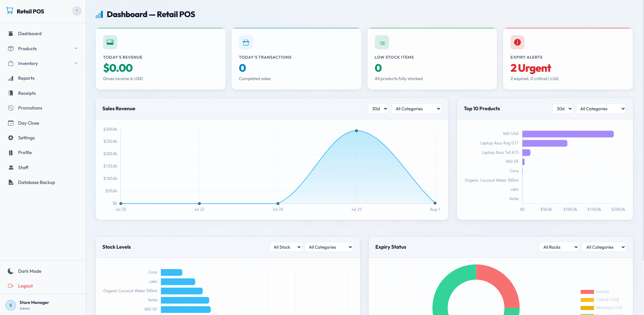Screen dimensions: 644x315
Task: Click the Settings gear icon
Action: (x=11, y=138)
